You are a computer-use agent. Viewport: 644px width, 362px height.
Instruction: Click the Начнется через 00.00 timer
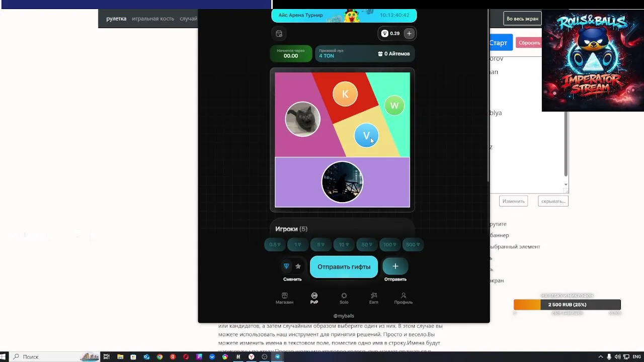click(291, 54)
